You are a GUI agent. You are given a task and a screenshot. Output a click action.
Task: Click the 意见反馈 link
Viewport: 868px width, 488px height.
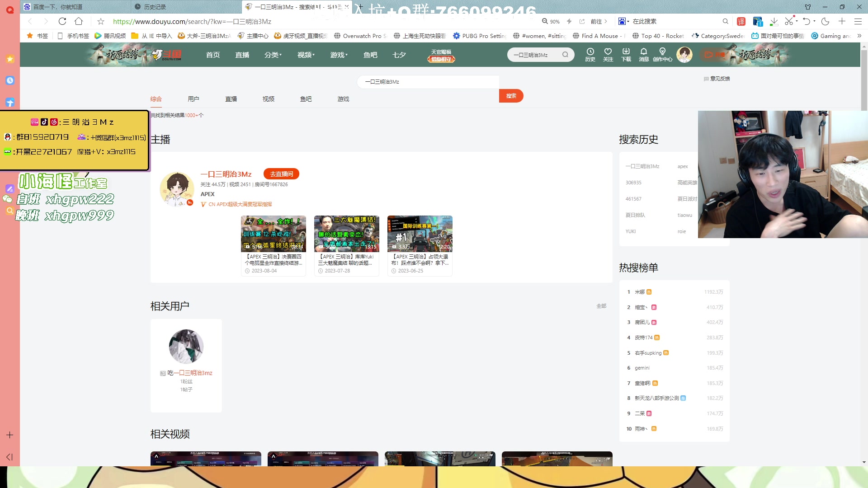(717, 79)
